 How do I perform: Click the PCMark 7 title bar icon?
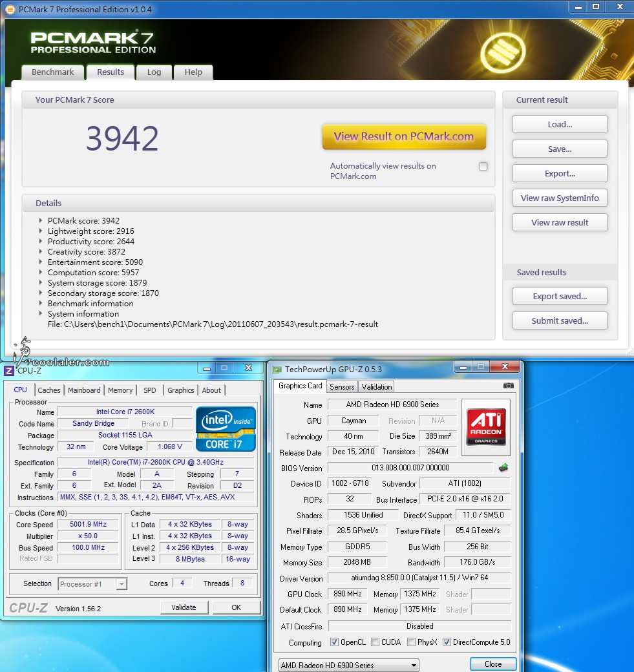pos(10,9)
